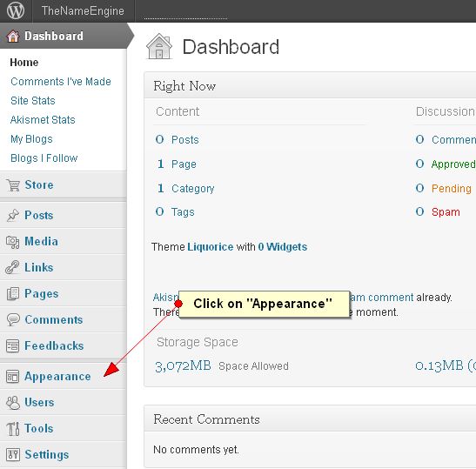View the Pending comments link
This screenshot has height=469, width=476.
pos(452,188)
